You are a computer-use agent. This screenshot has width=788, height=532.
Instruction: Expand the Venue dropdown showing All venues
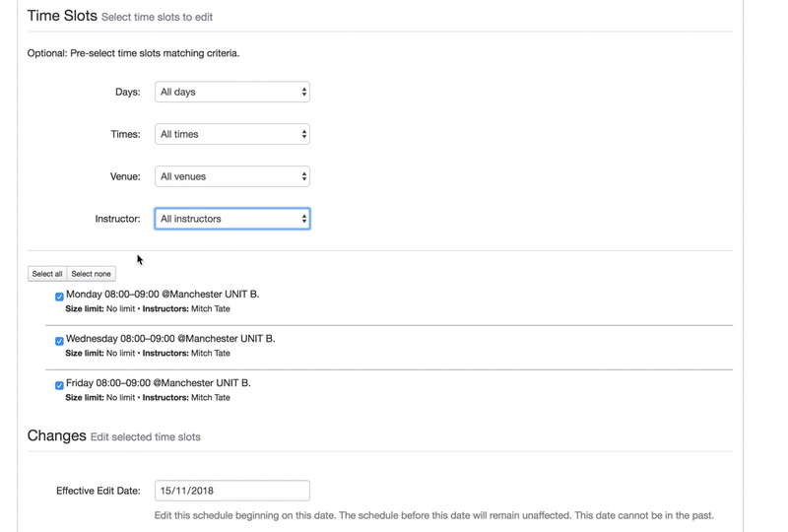coord(232,176)
